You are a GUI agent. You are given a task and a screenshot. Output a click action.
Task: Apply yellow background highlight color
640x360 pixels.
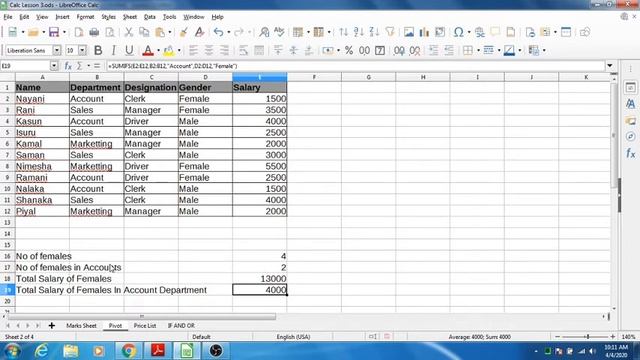tap(169, 50)
